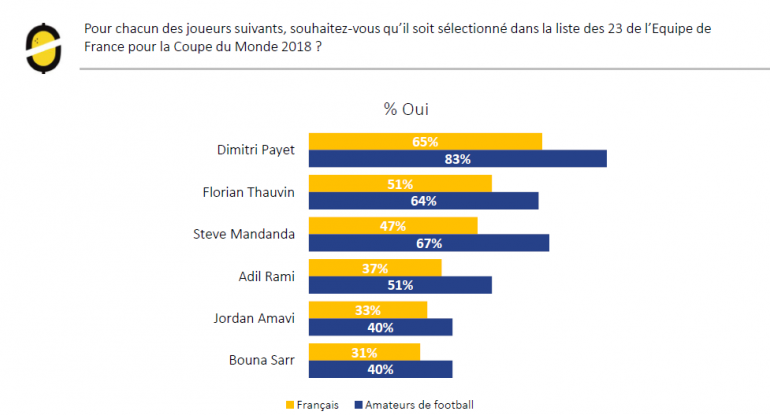The height and width of the screenshot is (415, 770).
Task: Click Adil Rami's blue 51% bar
Action: point(399,285)
